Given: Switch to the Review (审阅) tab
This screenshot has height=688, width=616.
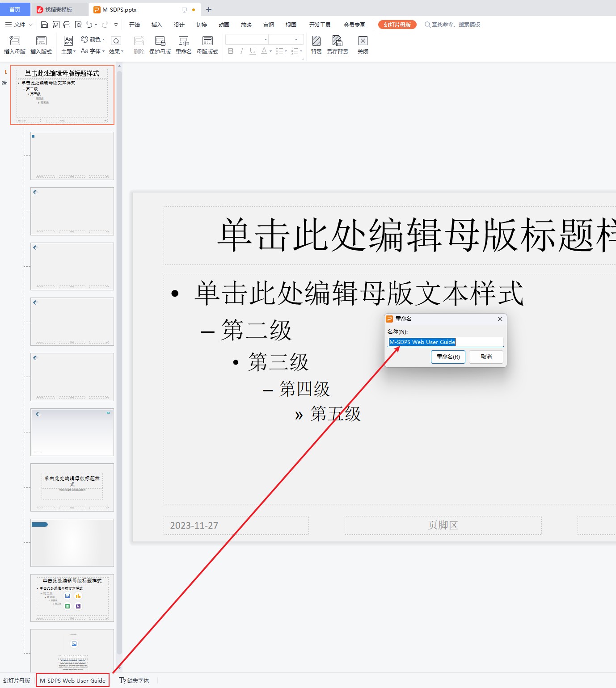Looking at the screenshot, I should pyautogui.click(x=269, y=25).
